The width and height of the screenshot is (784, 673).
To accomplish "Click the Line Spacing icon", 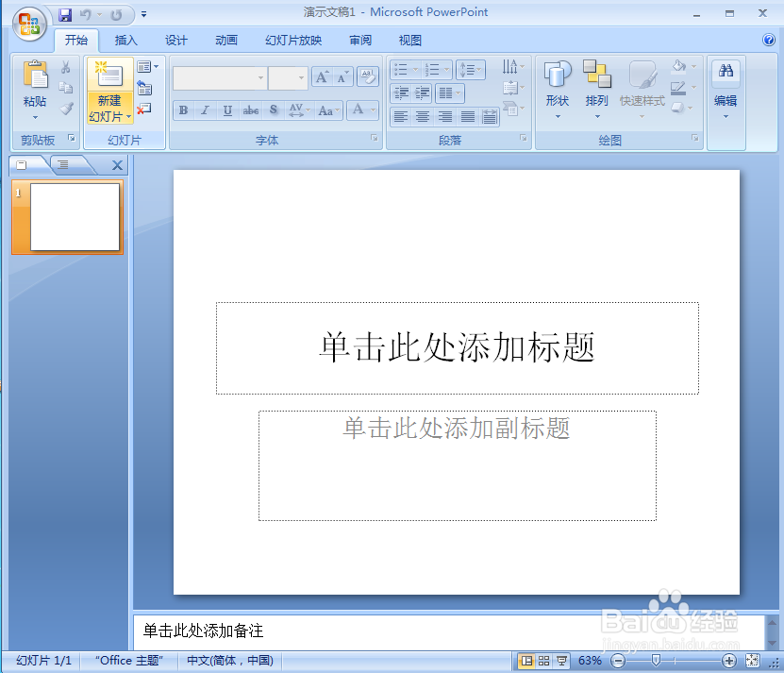I will [x=471, y=70].
